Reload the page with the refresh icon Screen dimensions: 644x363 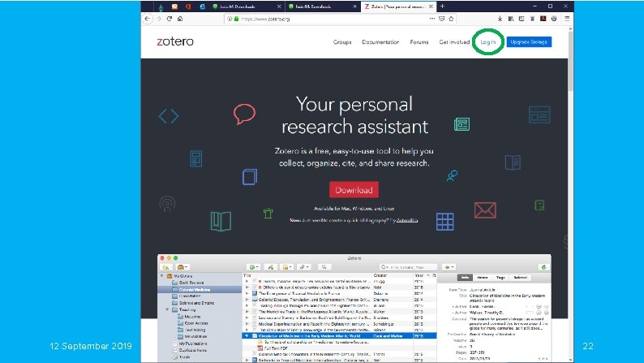[x=170, y=19]
